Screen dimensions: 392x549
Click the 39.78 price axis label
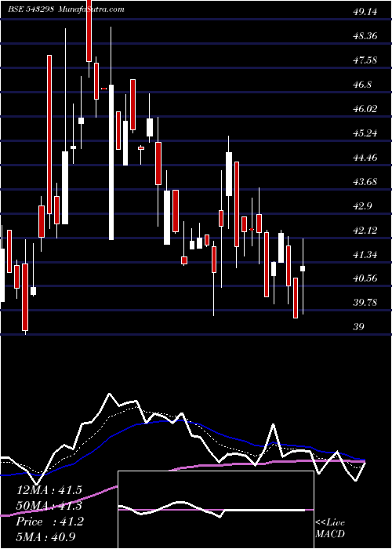pyautogui.click(x=365, y=303)
